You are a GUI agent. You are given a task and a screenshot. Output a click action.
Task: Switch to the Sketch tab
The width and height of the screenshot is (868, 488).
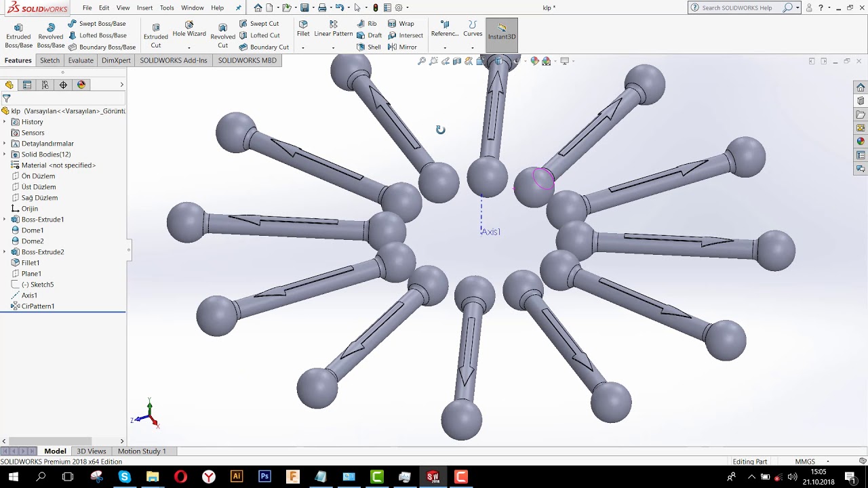tap(50, 60)
